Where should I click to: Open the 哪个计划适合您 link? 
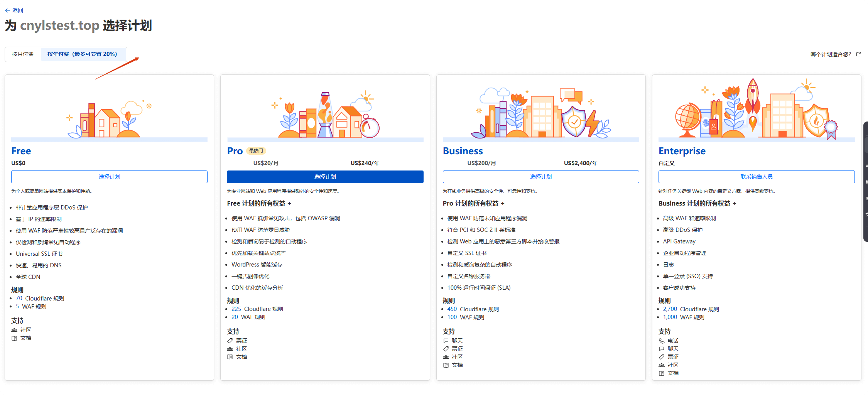click(x=831, y=54)
